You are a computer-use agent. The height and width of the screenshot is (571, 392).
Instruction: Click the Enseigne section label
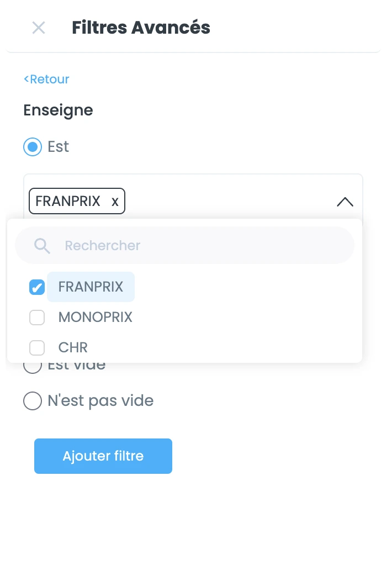point(57,110)
